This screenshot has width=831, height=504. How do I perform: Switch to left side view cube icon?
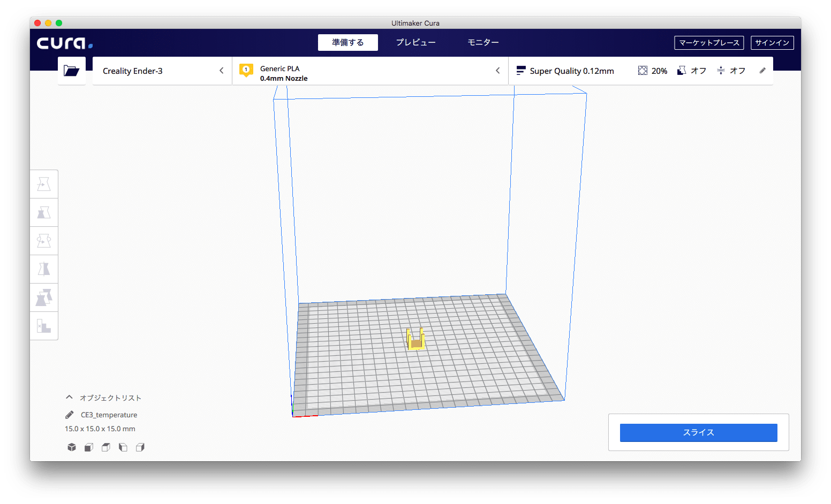coord(123,447)
